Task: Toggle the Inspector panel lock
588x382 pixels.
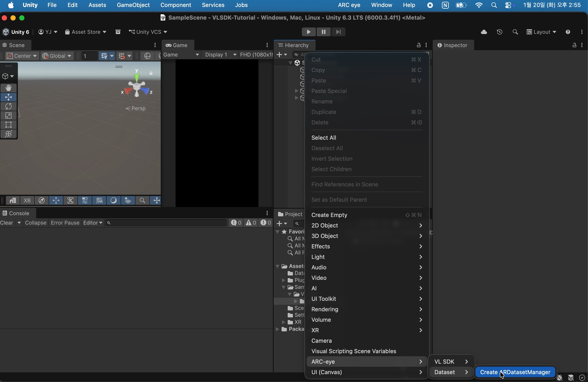Action: tap(574, 45)
